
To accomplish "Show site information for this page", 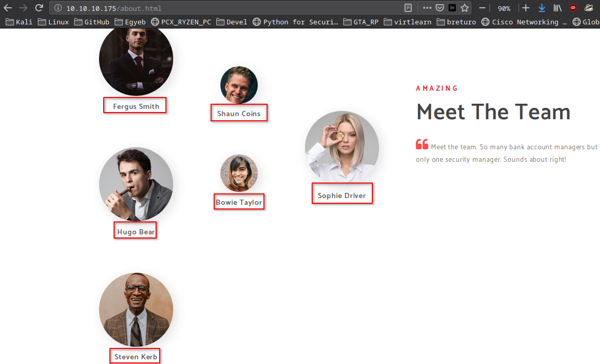I will point(58,8).
